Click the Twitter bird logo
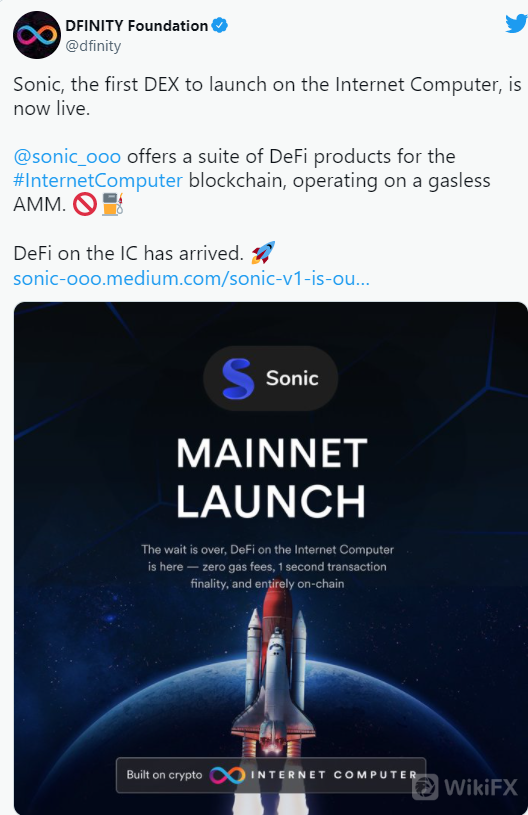Screen dimensions: 528x815 [x=516, y=23]
